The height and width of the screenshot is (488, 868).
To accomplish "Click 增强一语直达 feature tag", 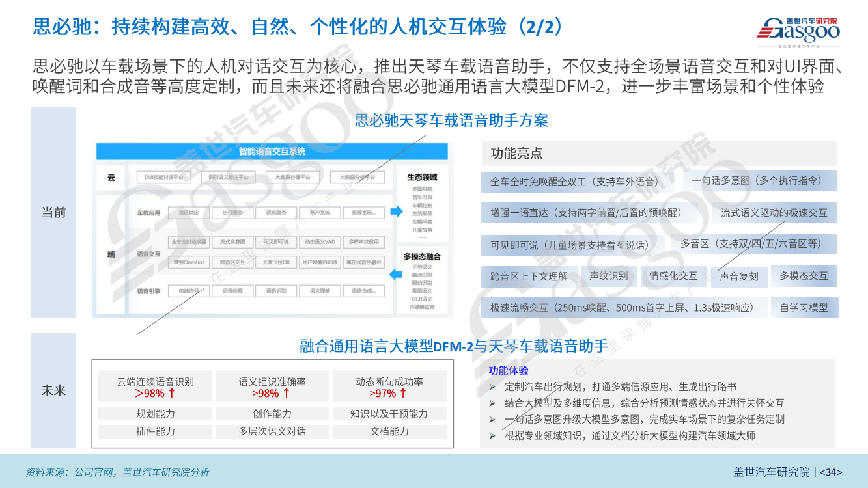I will point(589,213).
